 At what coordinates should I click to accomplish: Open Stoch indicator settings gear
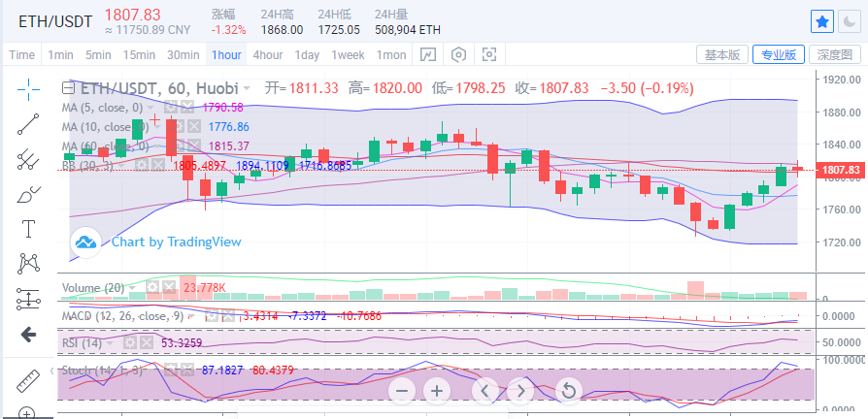(171, 370)
